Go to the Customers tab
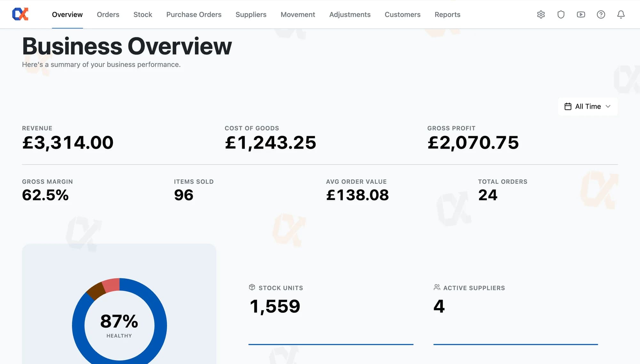This screenshot has height=364, width=640. pos(402,14)
